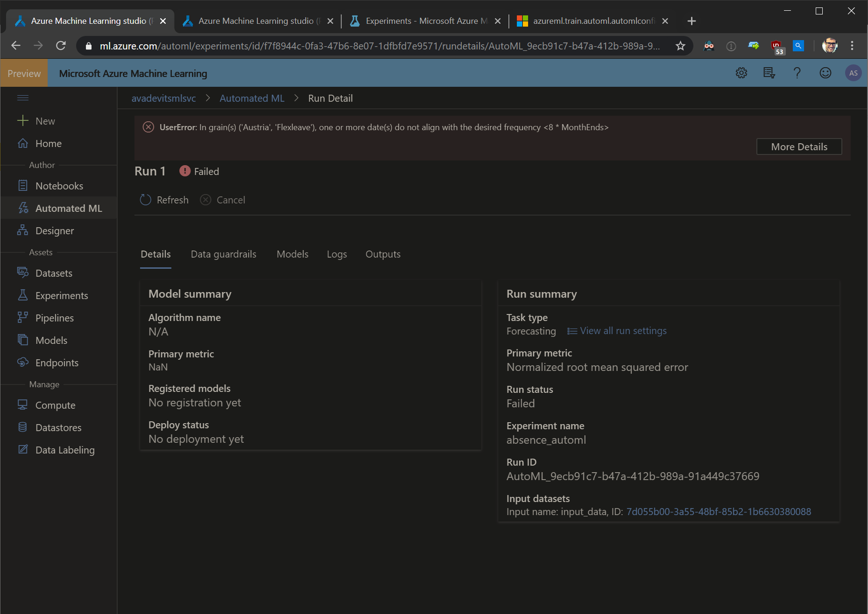Click the Cancel run button
Screen dimensions: 868x614
pyautogui.click(x=223, y=200)
